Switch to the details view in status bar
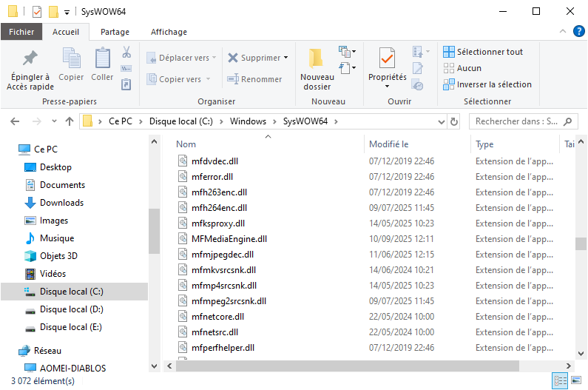The height and width of the screenshot is (390, 588). (x=560, y=380)
